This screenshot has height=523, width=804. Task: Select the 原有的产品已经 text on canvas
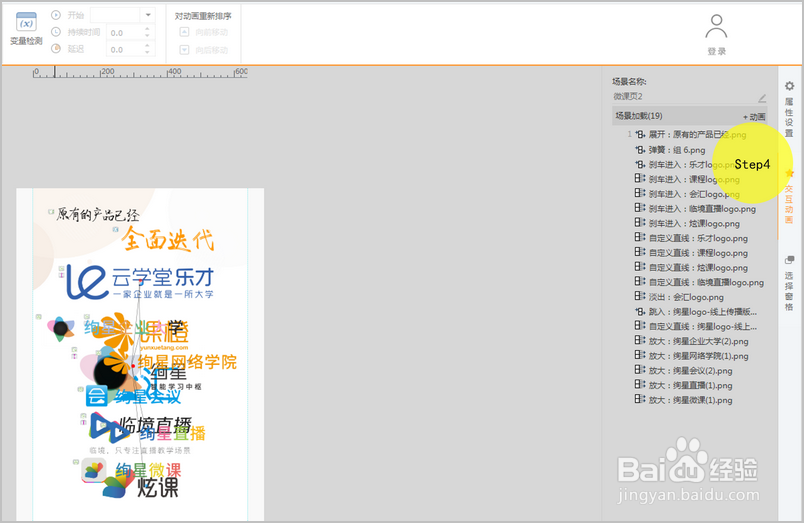[x=98, y=214]
